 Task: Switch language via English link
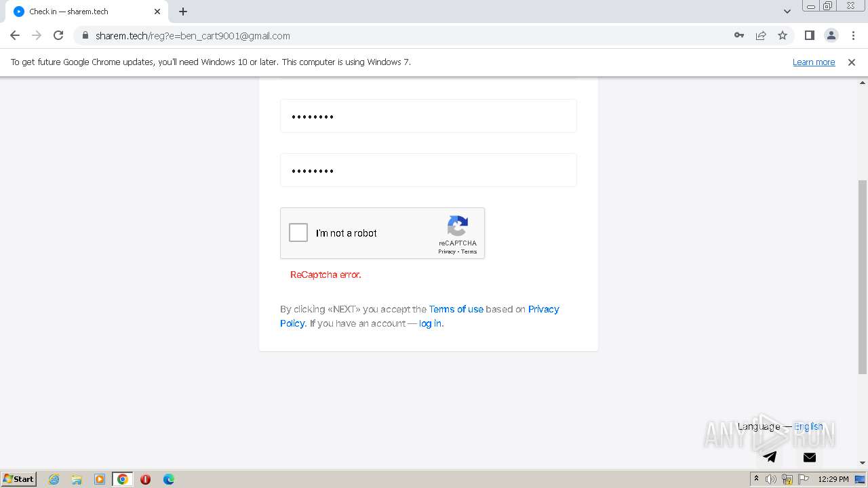pos(808,426)
